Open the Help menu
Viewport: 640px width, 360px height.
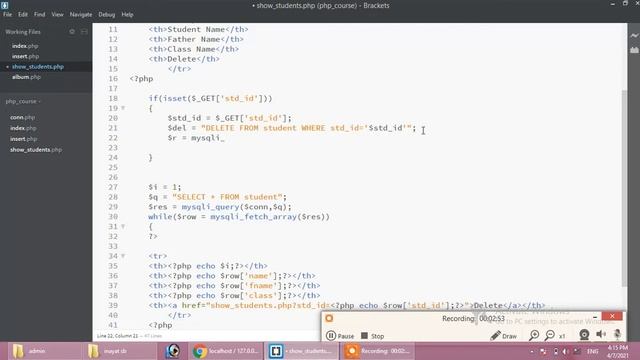tap(127, 14)
